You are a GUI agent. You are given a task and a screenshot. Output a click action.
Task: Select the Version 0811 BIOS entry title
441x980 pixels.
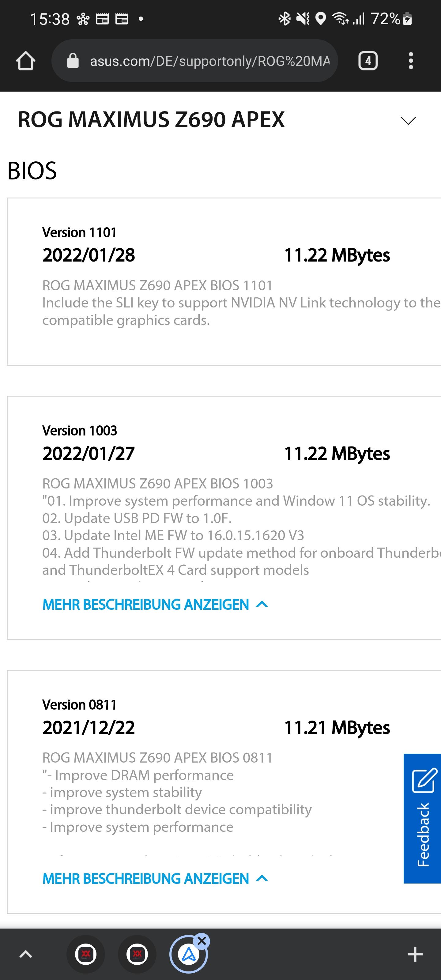(79, 705)
